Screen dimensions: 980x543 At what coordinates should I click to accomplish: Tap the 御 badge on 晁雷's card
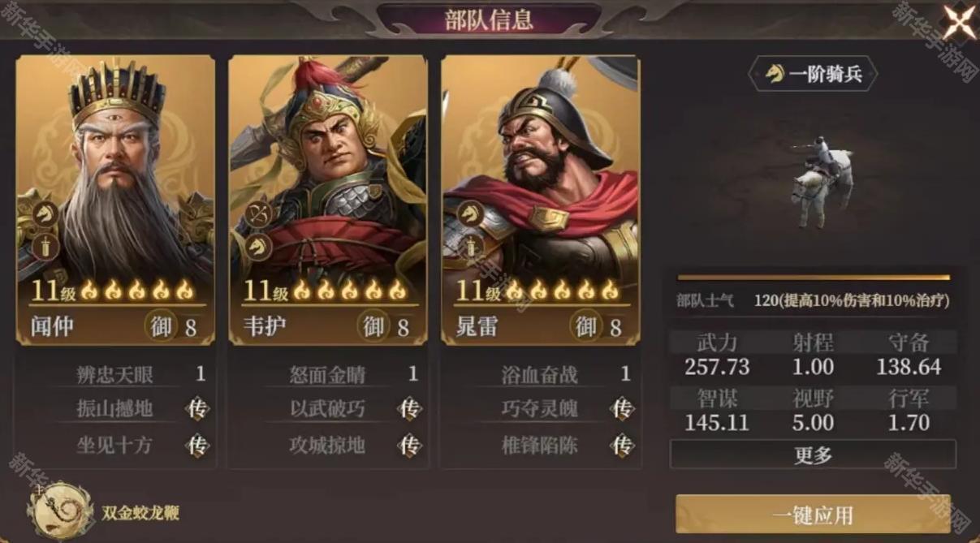(586, 326)
